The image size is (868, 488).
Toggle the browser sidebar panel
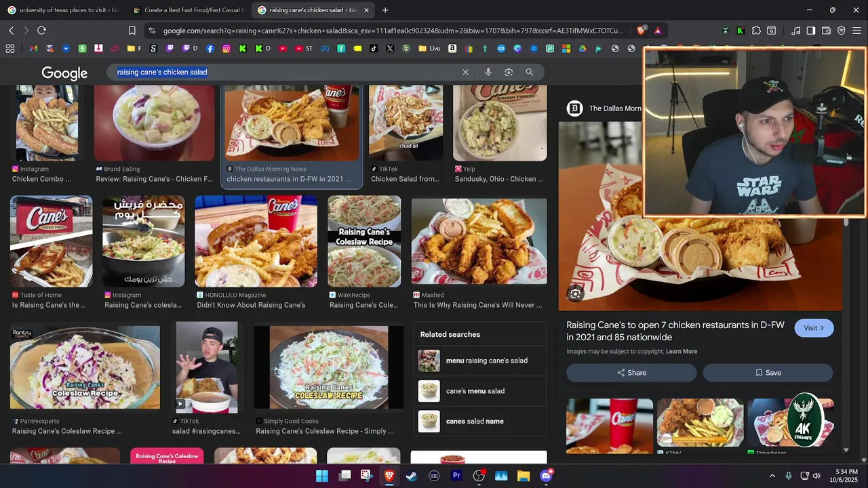(811, 30)
